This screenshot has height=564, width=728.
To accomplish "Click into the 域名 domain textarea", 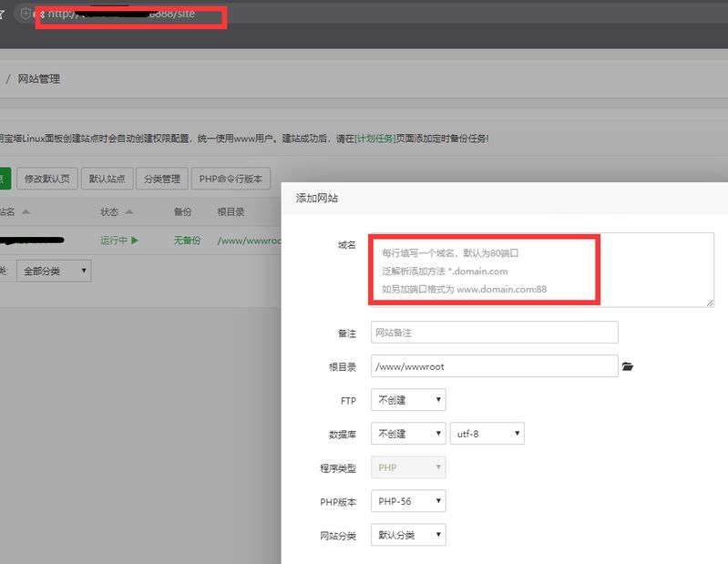I will [542, 269].
